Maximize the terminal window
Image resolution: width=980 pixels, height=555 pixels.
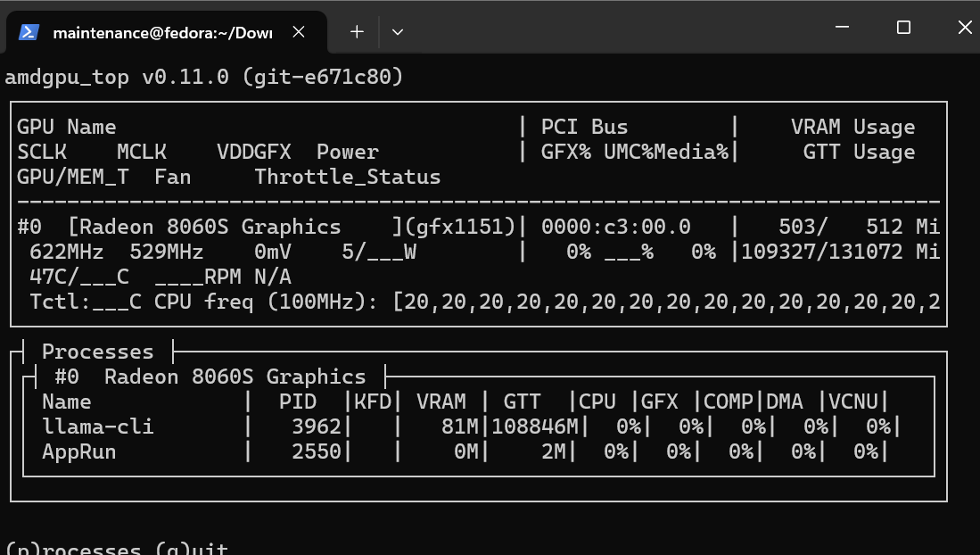tap(903, 27)
